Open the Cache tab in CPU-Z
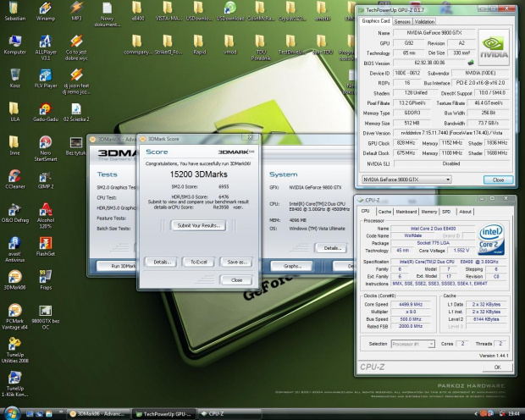This screenshot has width=525, height=420. click(384, 212)
